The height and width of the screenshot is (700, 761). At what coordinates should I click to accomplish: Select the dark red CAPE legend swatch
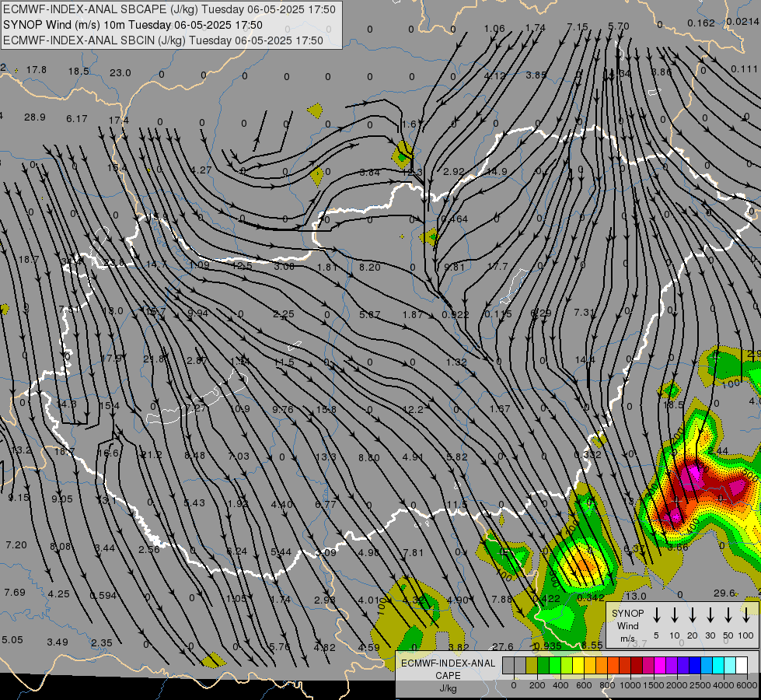click(637, 665)
